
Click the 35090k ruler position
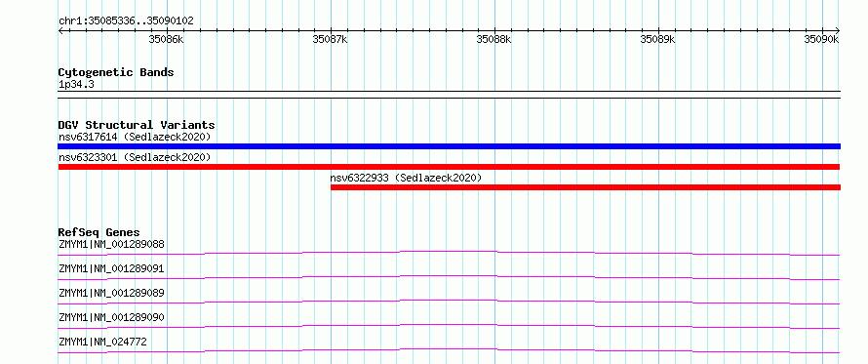822,39
